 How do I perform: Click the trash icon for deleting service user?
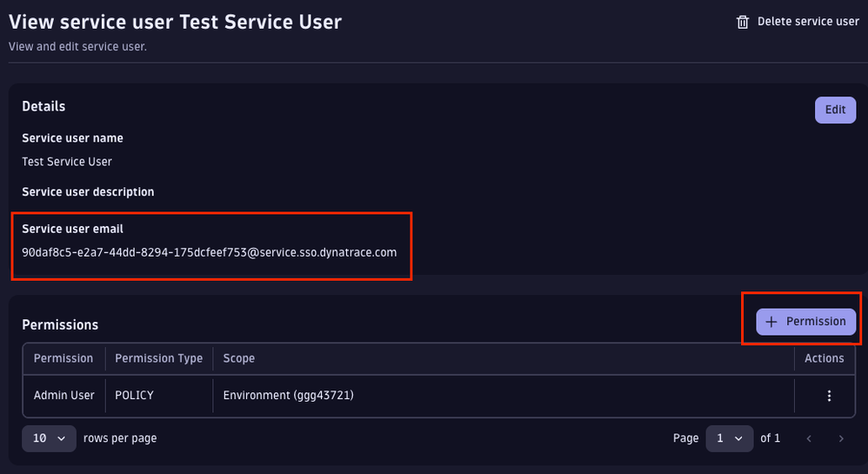[742, 22]
